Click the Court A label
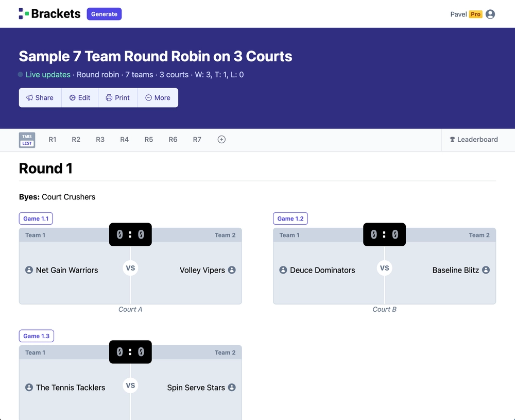 130,309
